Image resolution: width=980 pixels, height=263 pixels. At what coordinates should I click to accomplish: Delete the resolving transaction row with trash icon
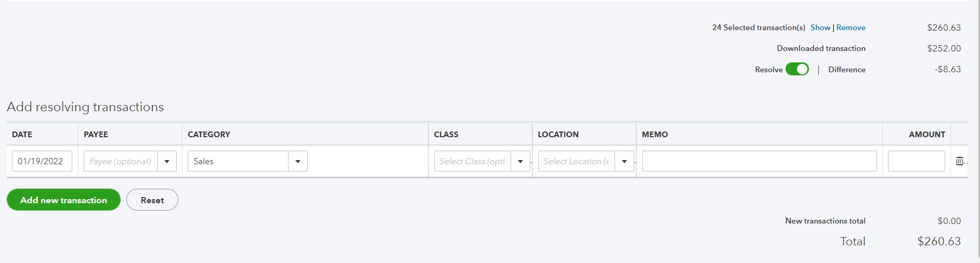pos(960,161)
